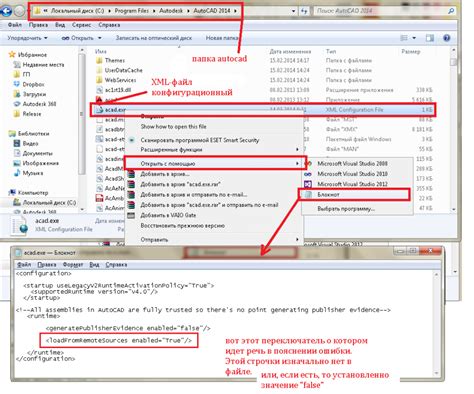474x394 pixels.
Task: Choose Microsoft Visual Studio 2012 from submenu
Action: point(352,184)
